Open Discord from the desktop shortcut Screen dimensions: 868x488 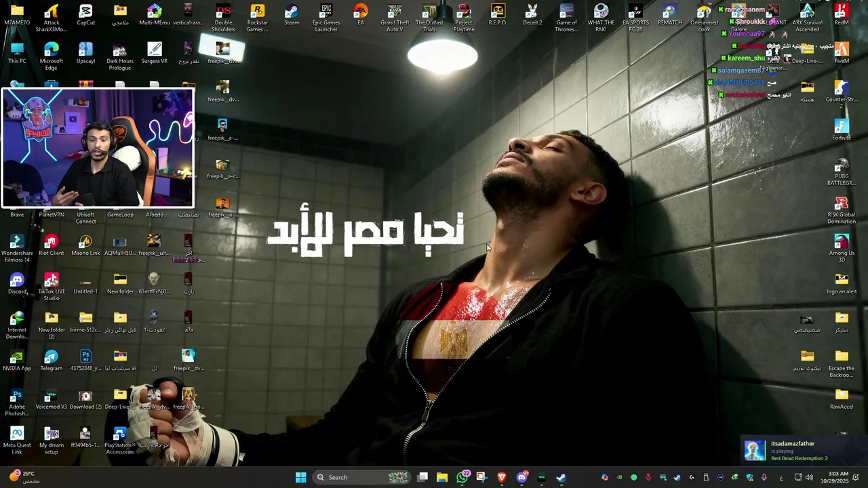coord(17,283)
